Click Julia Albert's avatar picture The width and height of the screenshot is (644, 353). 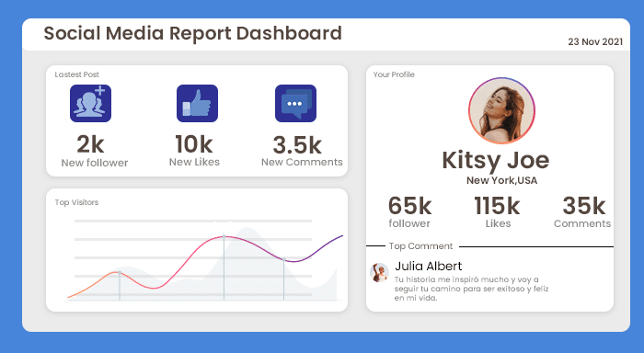[x=379, y=272]
